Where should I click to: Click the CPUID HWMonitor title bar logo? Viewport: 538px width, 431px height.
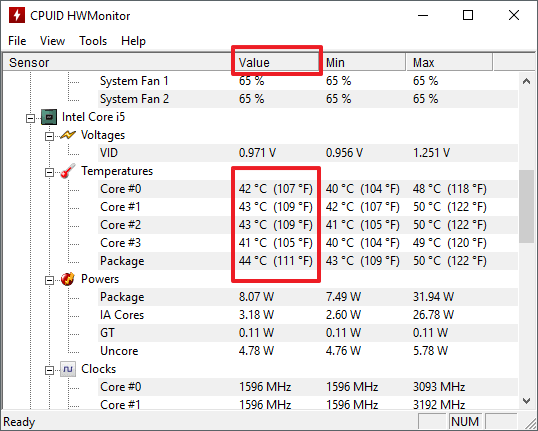point(17,15)
